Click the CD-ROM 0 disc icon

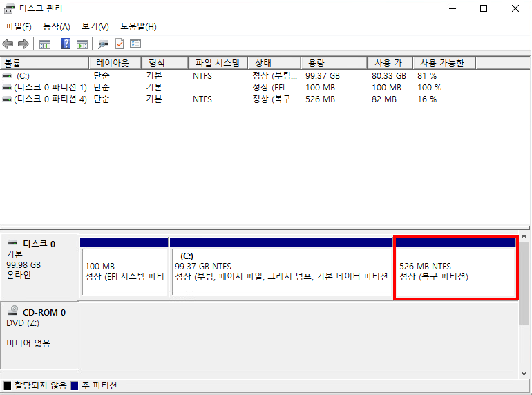[x=13, y=311]
